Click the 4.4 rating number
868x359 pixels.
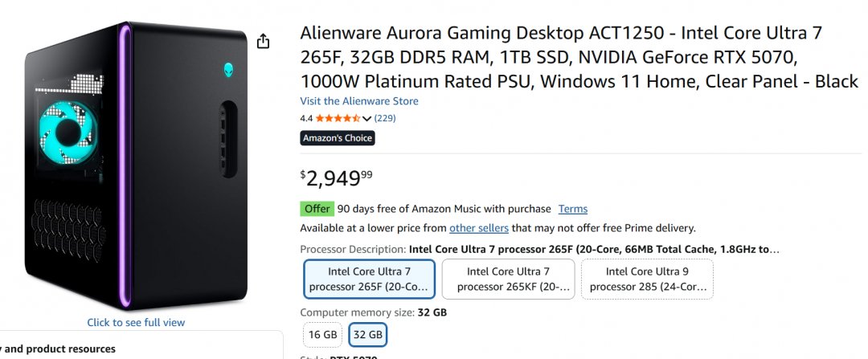pyautogui.click(x=306, y=118)
